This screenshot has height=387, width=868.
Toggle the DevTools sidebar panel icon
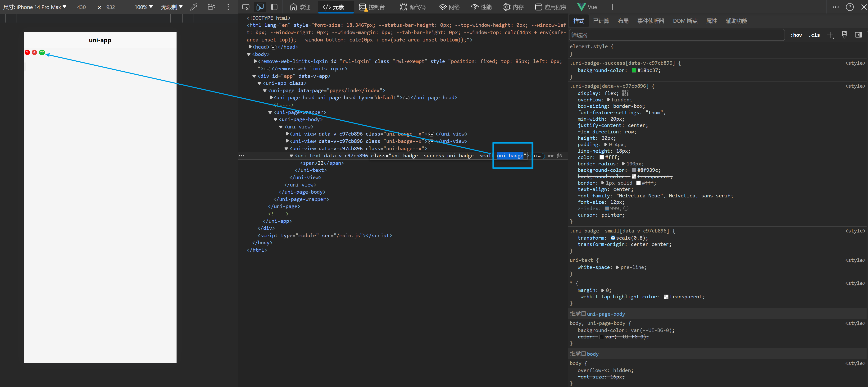[274, 7]
